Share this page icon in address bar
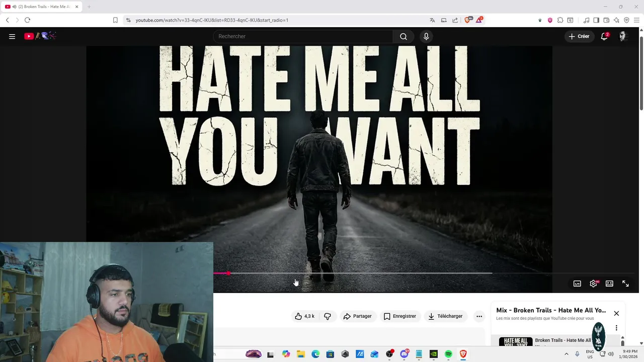644x362 pixels. coord(455,20)
